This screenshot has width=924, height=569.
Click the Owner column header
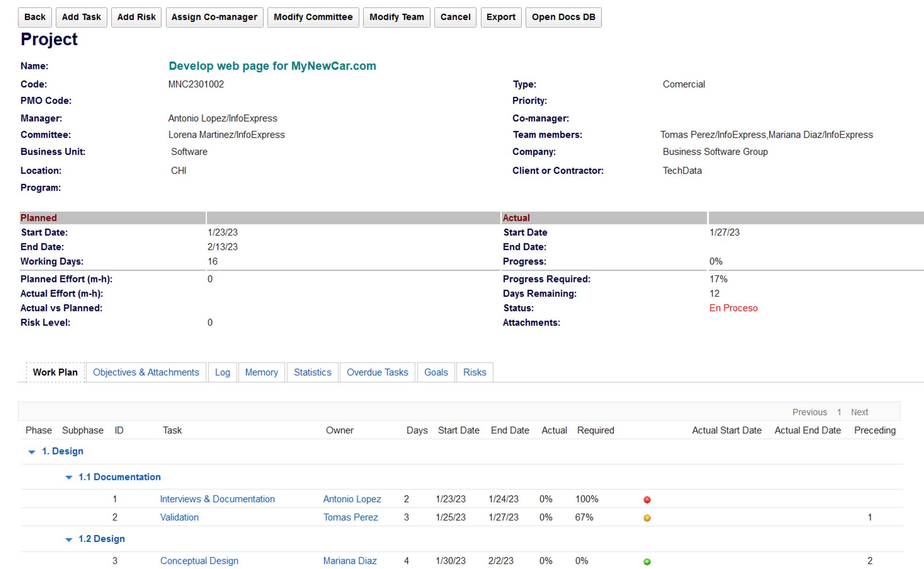pyautogui.click(x=339, y=430)
